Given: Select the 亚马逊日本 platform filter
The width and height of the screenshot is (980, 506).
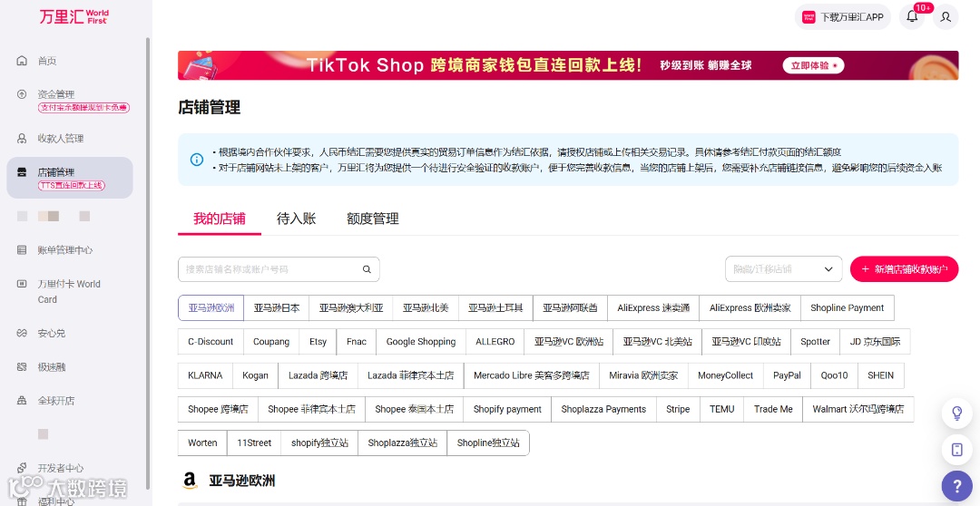Looking at the screenshot, I should [x=277, y=308].
